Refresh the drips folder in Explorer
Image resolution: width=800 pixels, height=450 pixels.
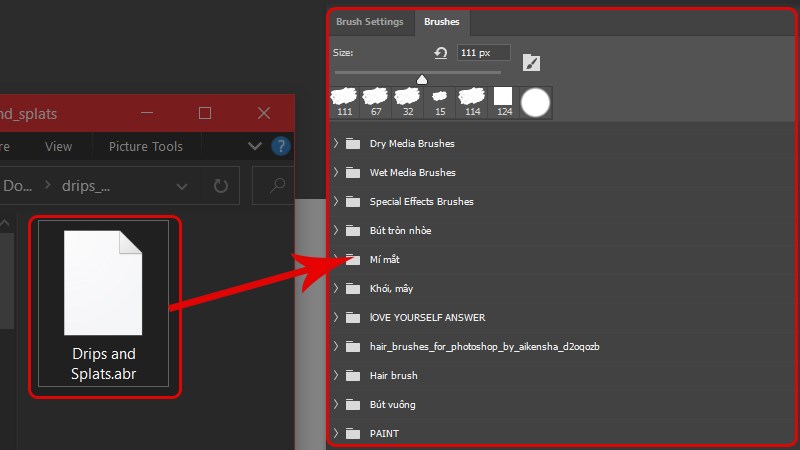220,186
